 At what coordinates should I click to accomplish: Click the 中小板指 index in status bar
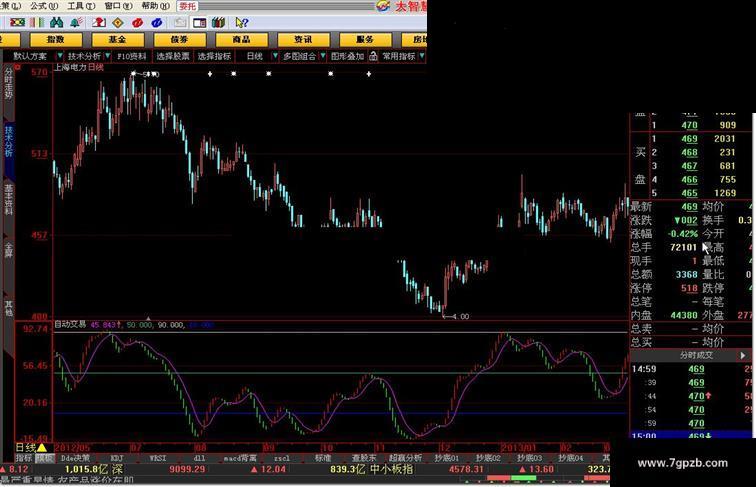point(392,469)
